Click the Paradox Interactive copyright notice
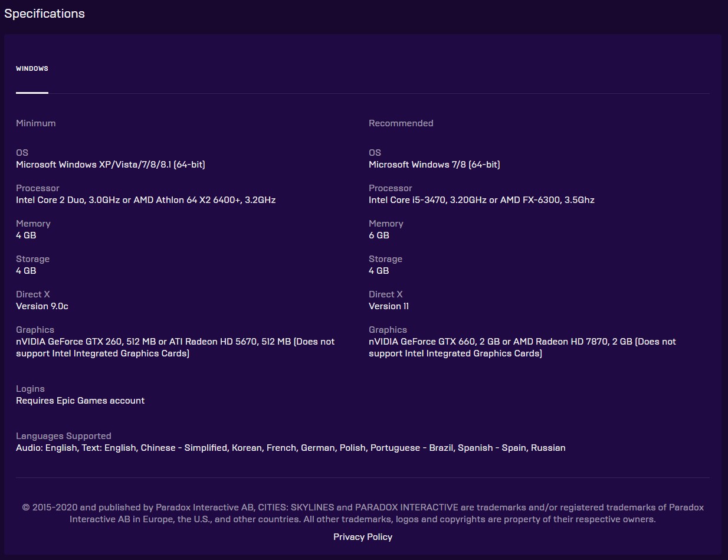Viewport: 728px width, 560px height. click(x=363, y=513)
